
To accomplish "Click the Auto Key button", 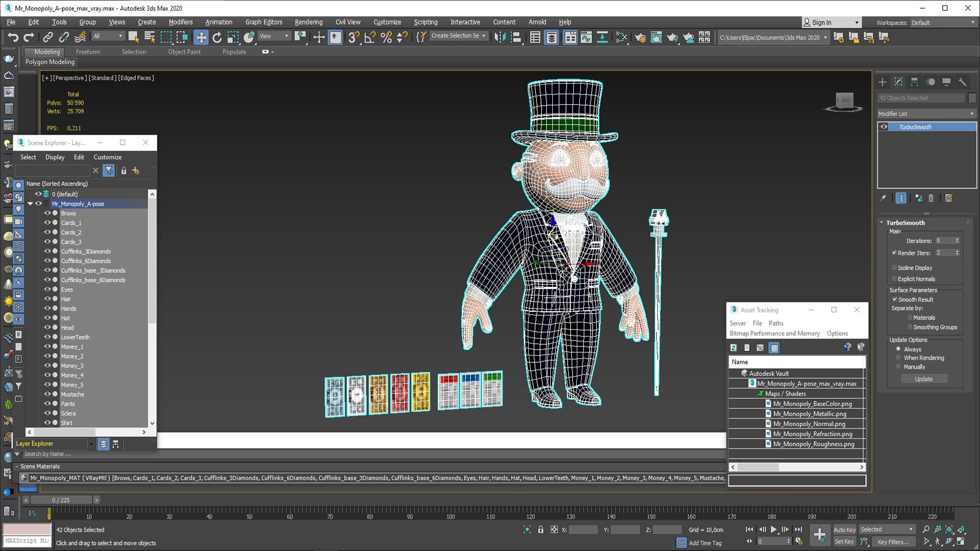I will [844, 530].
